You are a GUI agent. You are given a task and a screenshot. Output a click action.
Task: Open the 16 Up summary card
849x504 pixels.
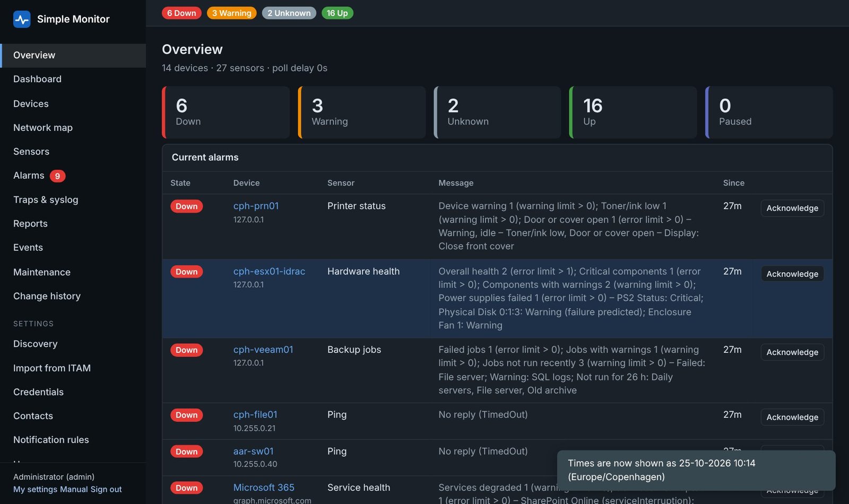coord(633,112)
